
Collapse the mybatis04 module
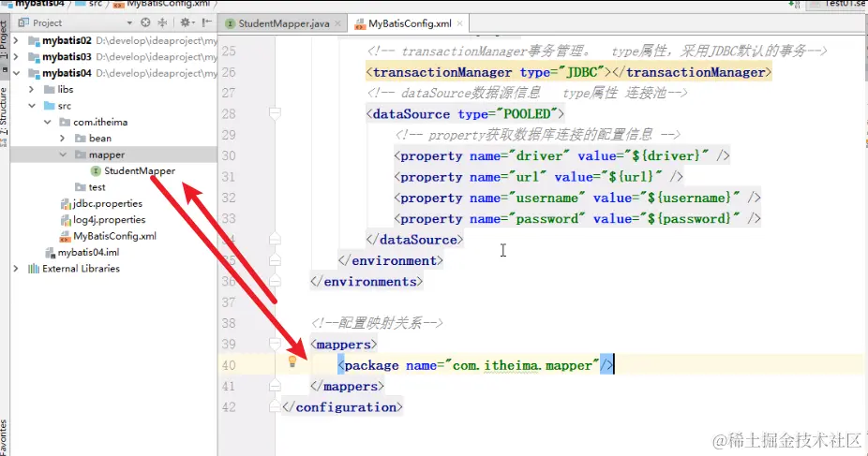16,73
